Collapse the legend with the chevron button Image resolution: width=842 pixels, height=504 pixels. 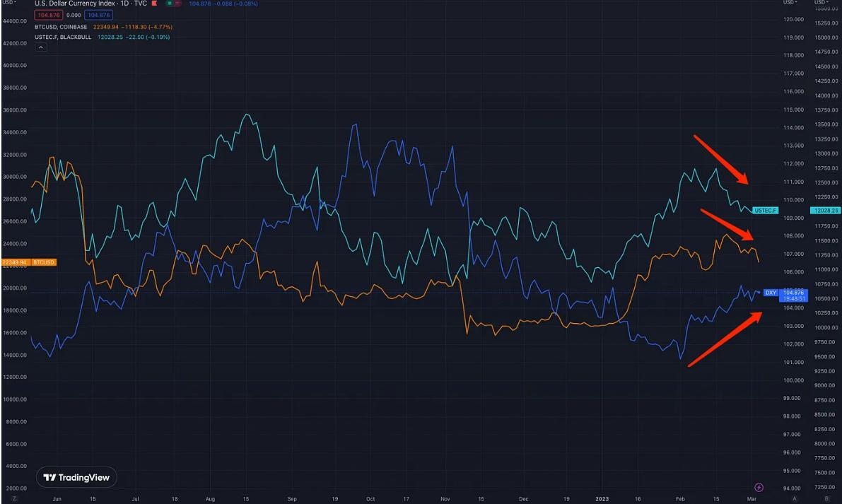pos(41,47)
